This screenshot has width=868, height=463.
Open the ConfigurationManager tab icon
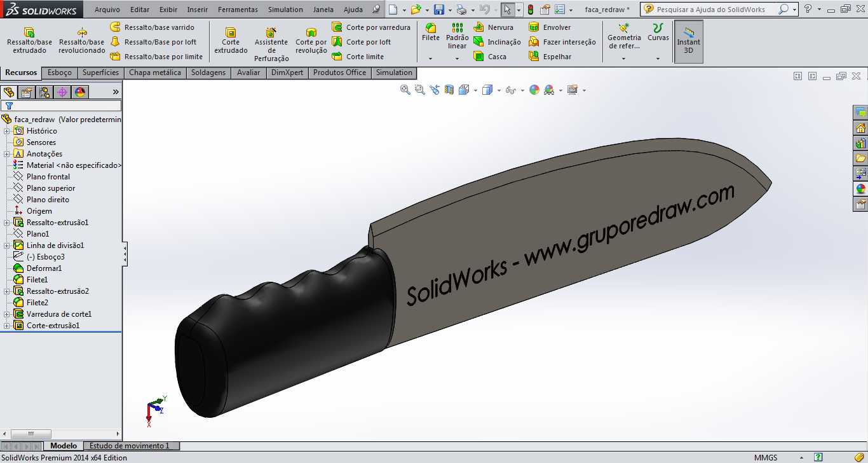44,92
